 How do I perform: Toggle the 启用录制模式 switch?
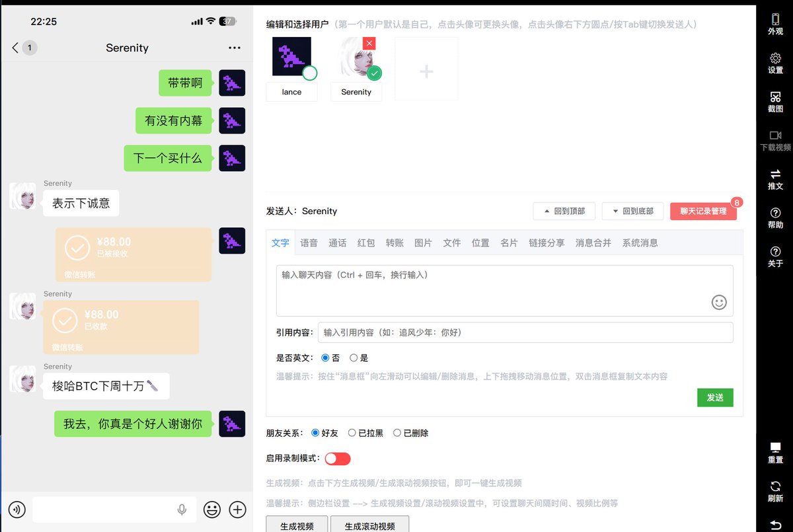(337, 459)
